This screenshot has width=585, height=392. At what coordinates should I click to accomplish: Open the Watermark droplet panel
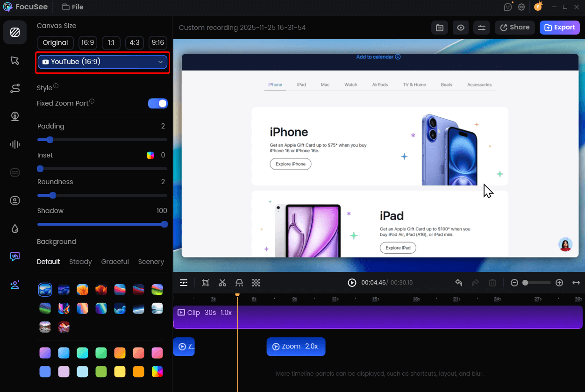click(15, 228)
